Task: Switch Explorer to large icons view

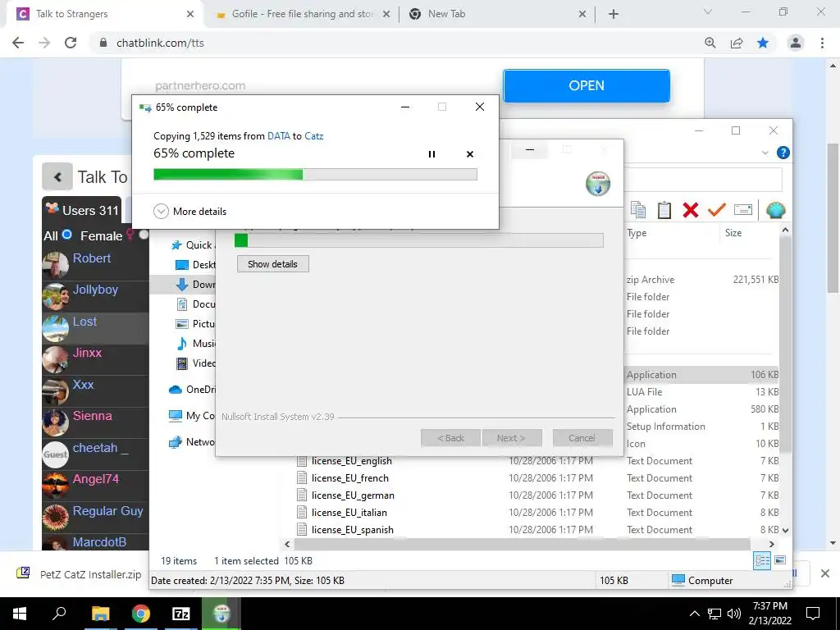Action: [x=780, y=560]
